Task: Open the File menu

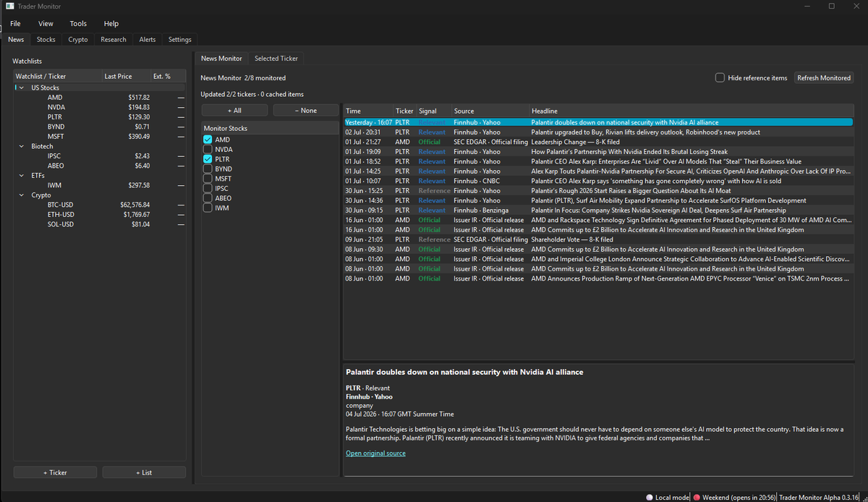Action: coord(15,24)
